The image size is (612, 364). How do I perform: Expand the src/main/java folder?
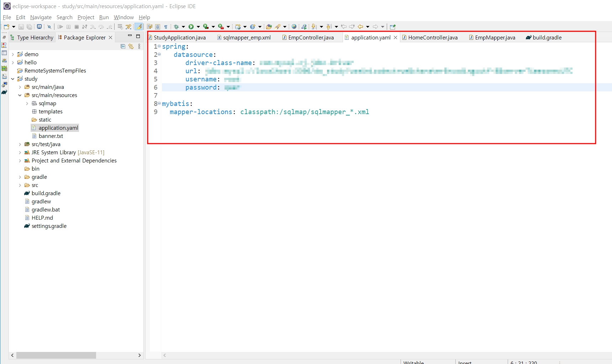[x=20, y=87]
